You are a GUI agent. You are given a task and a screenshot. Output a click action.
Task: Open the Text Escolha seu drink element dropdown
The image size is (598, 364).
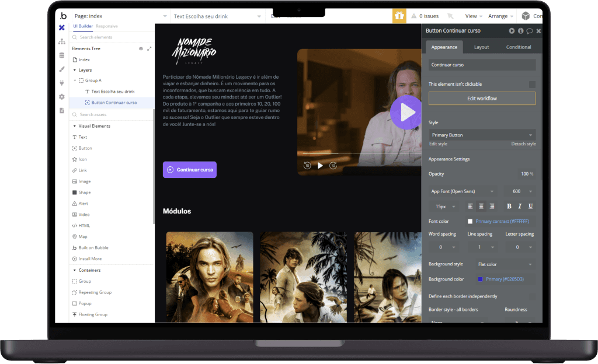pos(217,16)
